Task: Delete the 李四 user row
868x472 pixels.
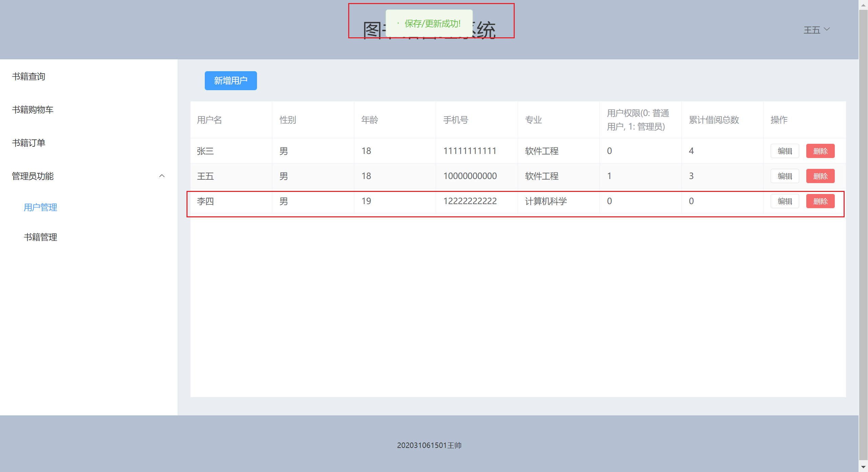Action: (x=820, y=201)
